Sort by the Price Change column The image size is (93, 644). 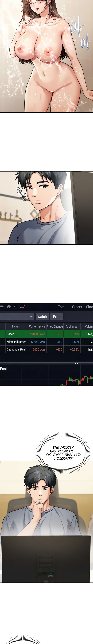pos(55,326)
